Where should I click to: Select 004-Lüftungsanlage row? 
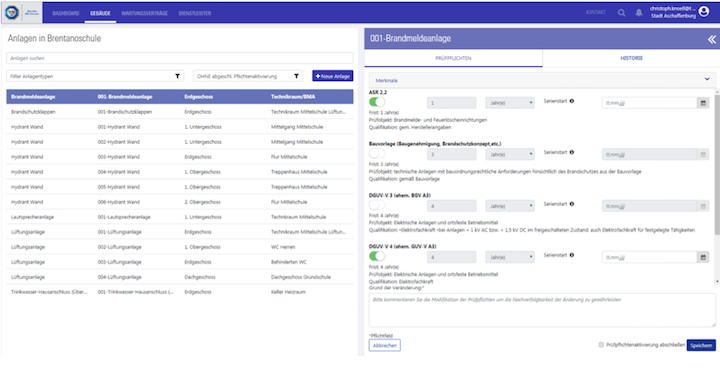[x=180, y=277]
